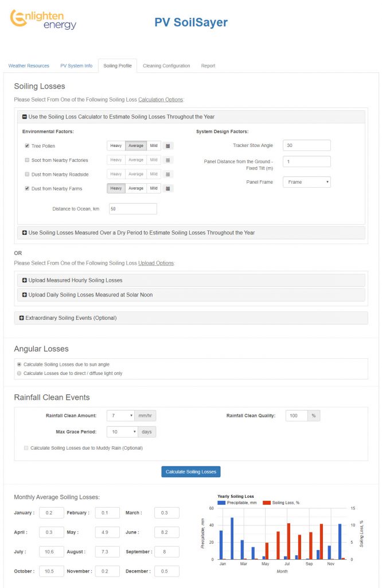Click the October soiling loss field
This screenshot has width=382, height=588.
pos(51,571)
